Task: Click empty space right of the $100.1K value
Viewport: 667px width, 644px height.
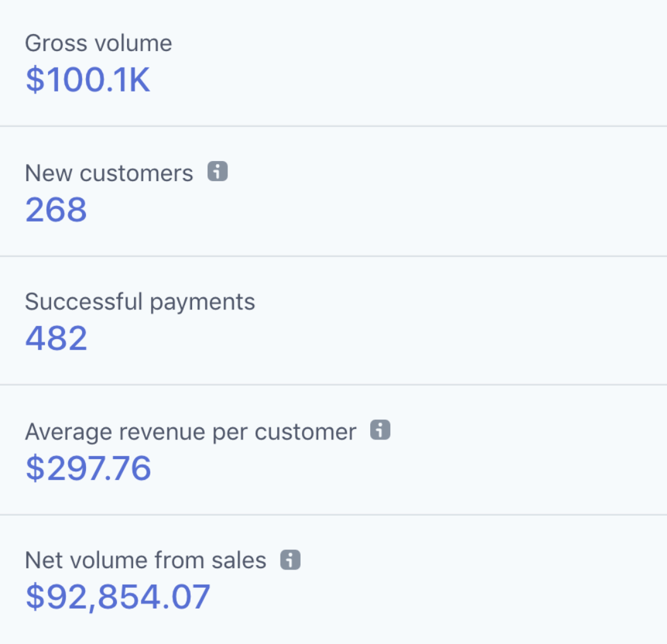Action: 411,80
